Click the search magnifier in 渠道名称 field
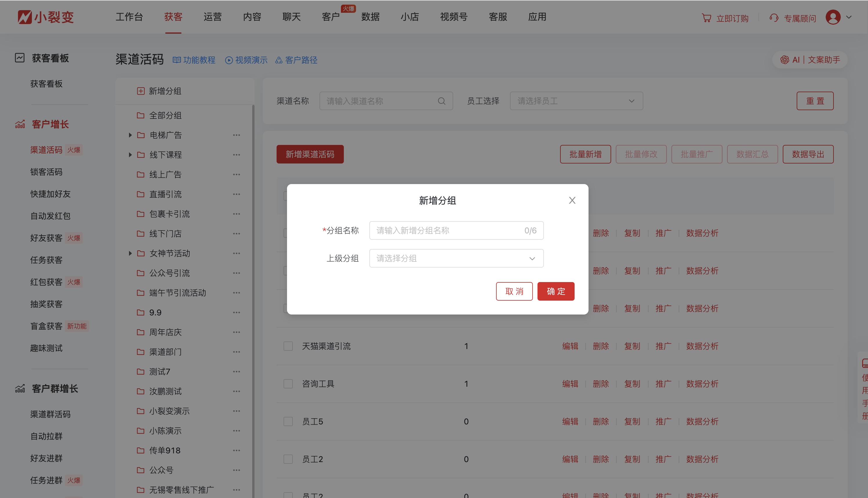This screenshot has width=868, height=498. click(x=442, y=101)
